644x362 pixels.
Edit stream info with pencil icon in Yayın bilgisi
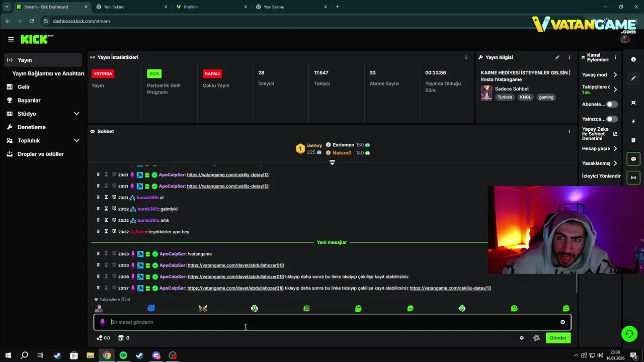pos(557,57)
